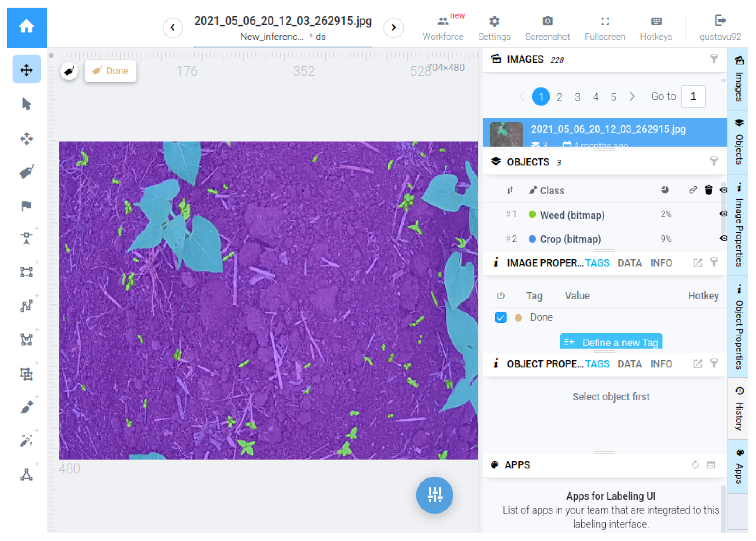Hide the Crop (bitmap) object

pos(723,239)
